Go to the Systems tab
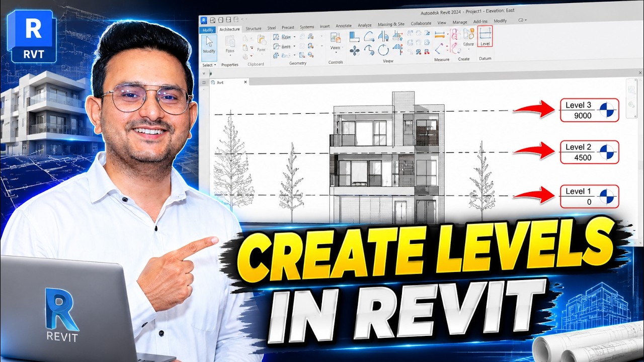The width and height of the screenshot is (644, 362). point(307,27)
